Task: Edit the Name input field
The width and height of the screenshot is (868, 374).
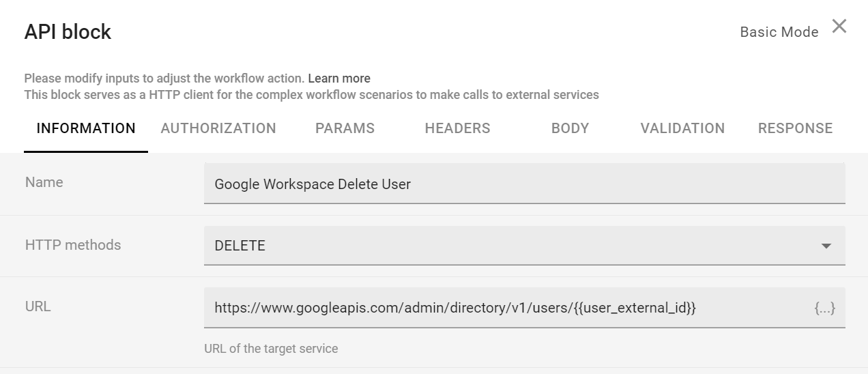Action: coord(524,184)
